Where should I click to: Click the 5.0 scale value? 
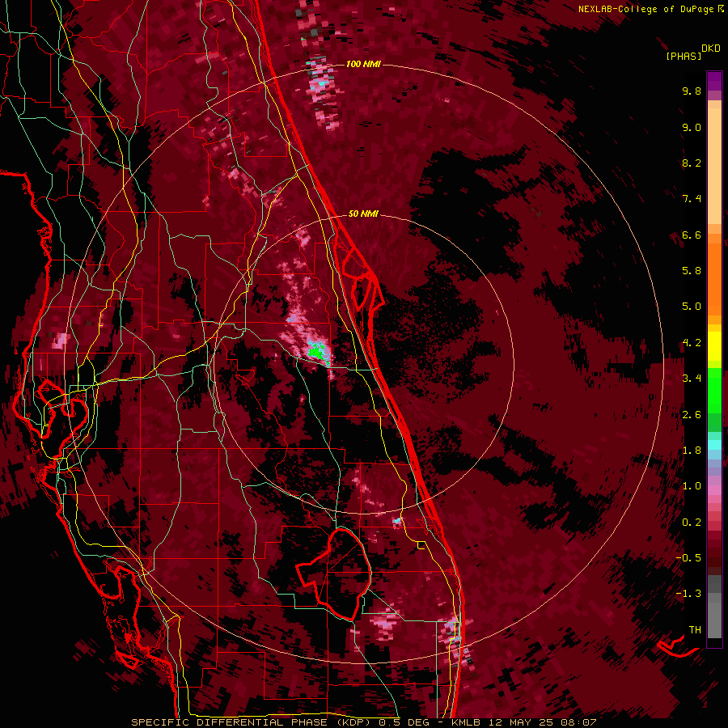click(x=692, y=307)
